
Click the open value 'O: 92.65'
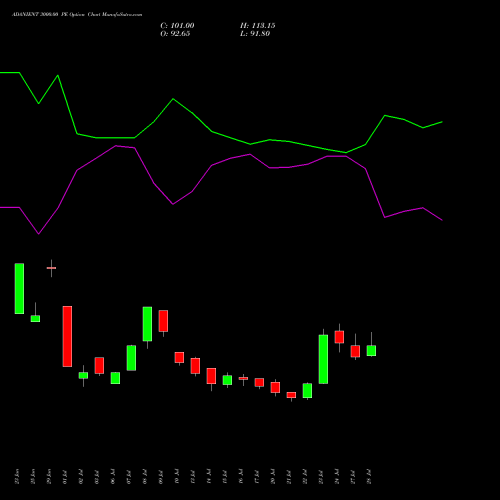coord(175,34)
